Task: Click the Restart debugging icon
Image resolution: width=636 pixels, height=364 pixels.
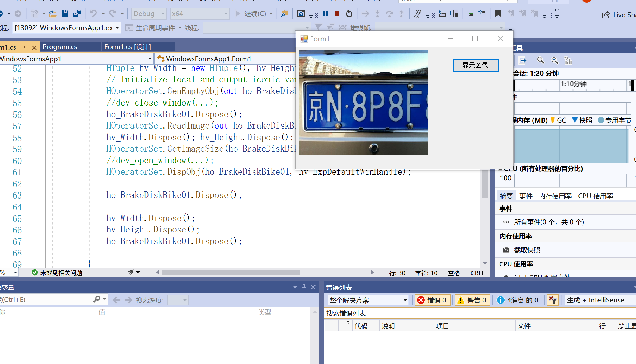Action: (349, 14)
